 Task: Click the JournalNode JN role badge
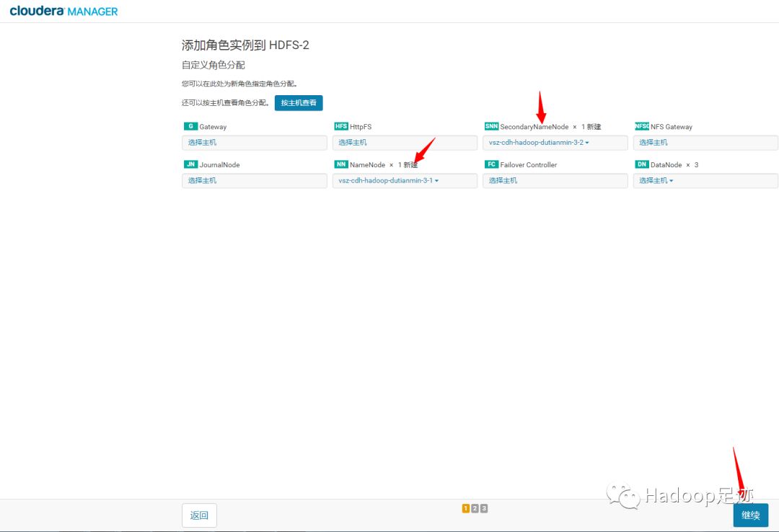pos(190,164)
